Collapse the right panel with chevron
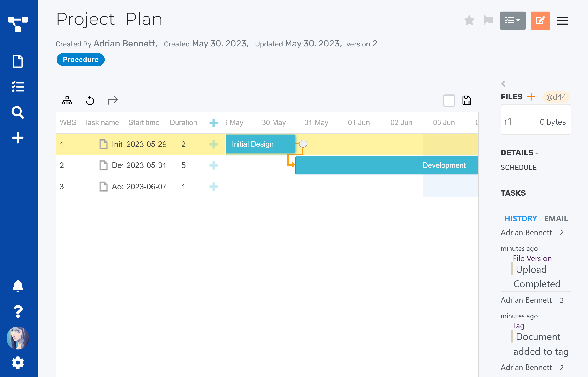Viewport: 588px width, 377px height. pyautogui.click(x=503, y=84)
